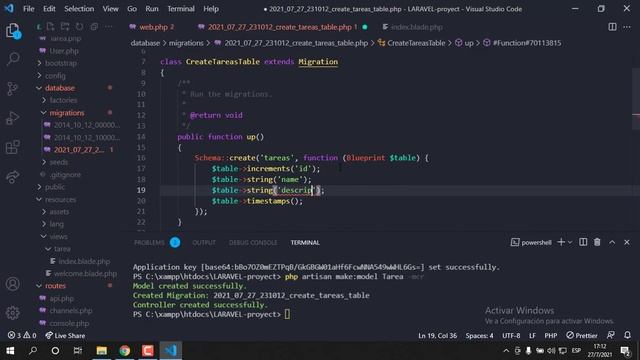
Task: Maximize the terminal panel size
Action: 612,242
